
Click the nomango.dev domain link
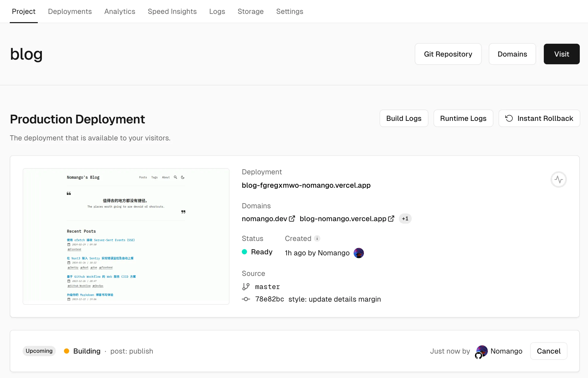pos(264,219)
